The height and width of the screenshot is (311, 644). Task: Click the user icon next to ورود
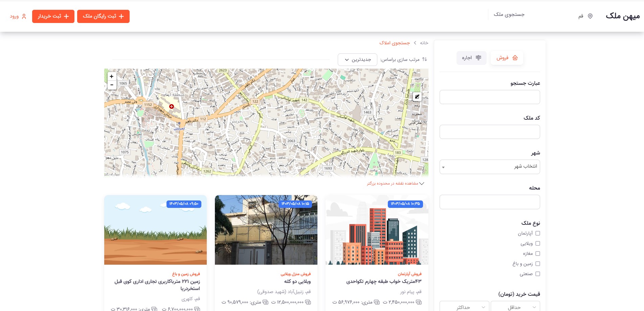(24, 16)
